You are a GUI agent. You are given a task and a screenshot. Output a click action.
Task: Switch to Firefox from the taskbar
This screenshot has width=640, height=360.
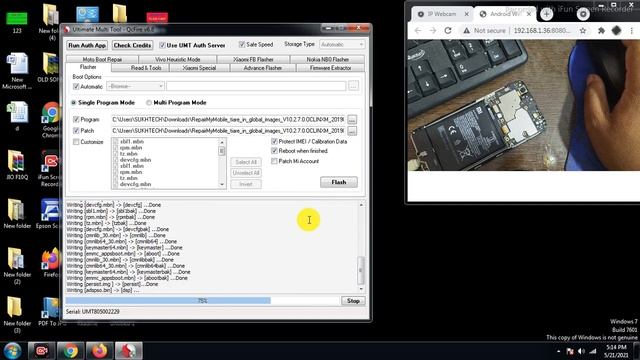(x=99, y=351)
